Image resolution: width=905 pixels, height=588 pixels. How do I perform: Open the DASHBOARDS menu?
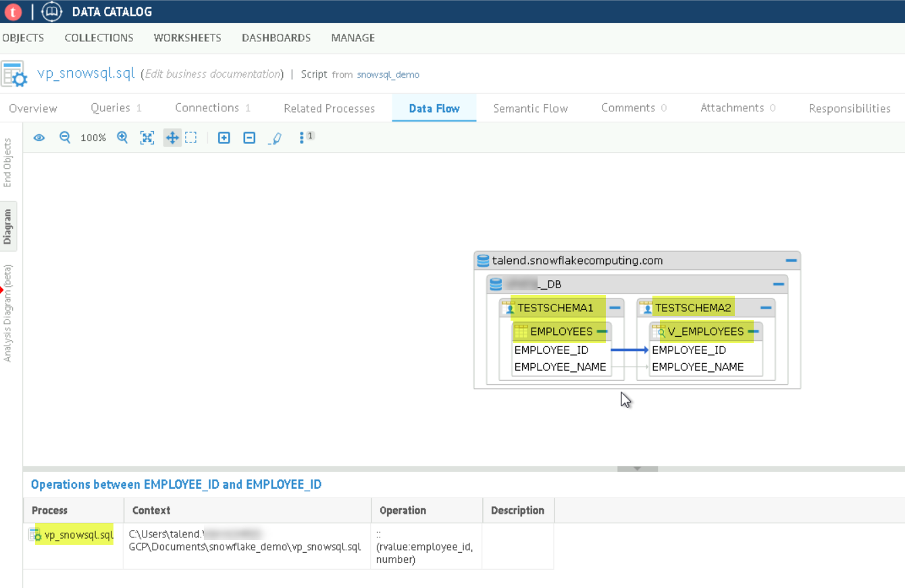[x=276, y=38]
